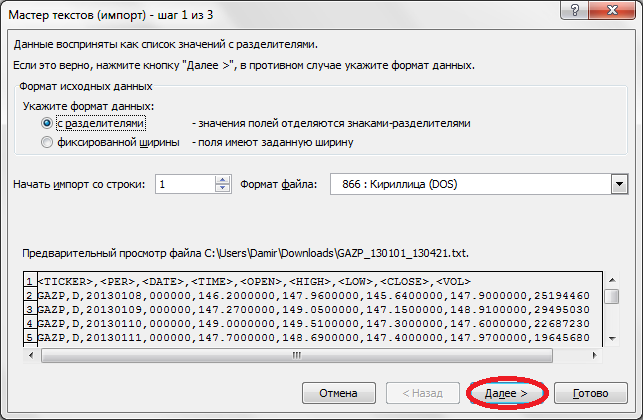Viewport: 643px width, 420px height.
Task: Choose "фиксированной ширины" data format
Action: point(47,143)
